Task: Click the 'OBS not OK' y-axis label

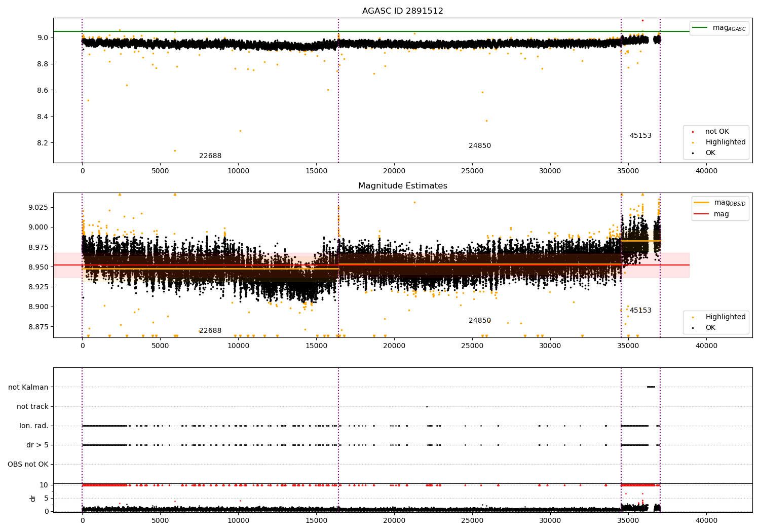Action: tap(28, 464)
